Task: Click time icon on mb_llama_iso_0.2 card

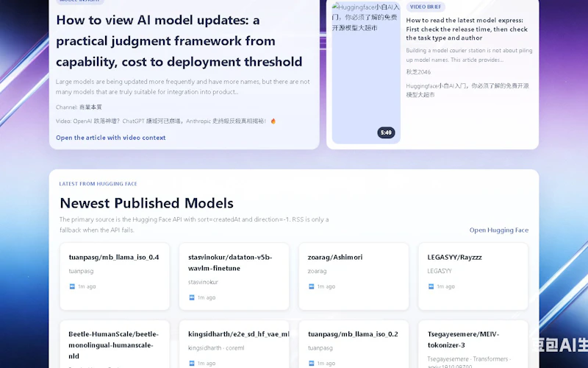Action: 311,363
